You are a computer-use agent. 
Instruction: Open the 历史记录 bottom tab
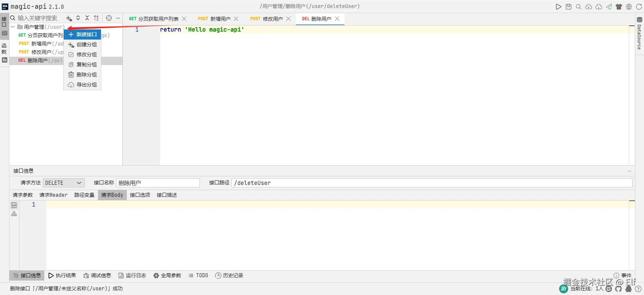229,276
